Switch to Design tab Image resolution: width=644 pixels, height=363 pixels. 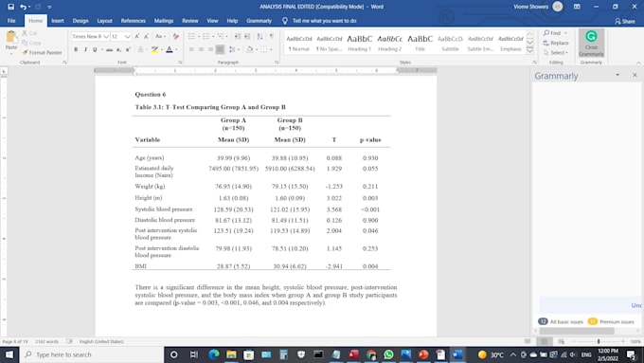[x=80, y=21]
